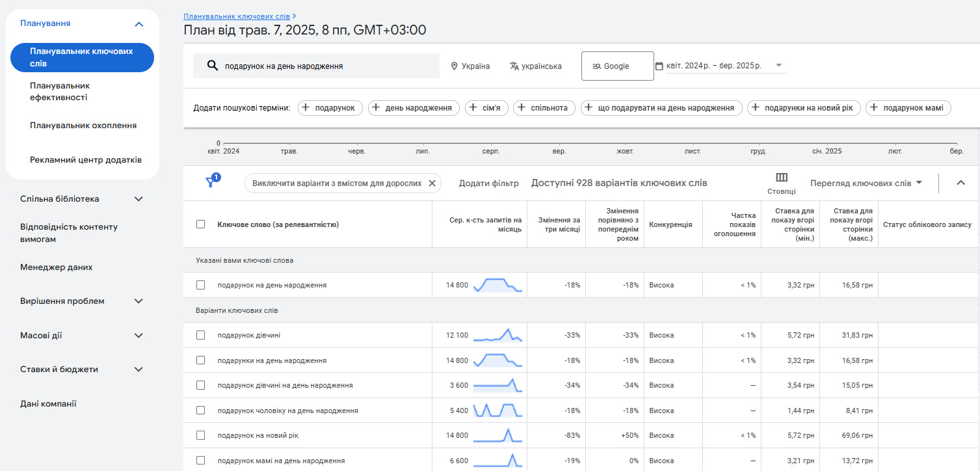
Task: Open the Перегляд ключових слів dropdown
Action: coord(866,183)
